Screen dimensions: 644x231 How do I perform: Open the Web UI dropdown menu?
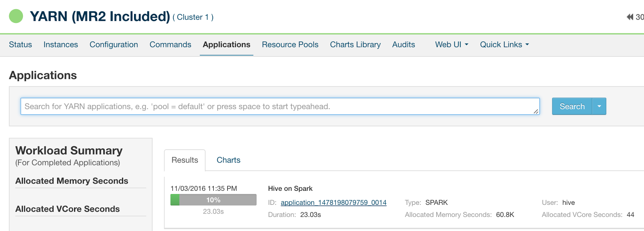[x=451, y=45]
